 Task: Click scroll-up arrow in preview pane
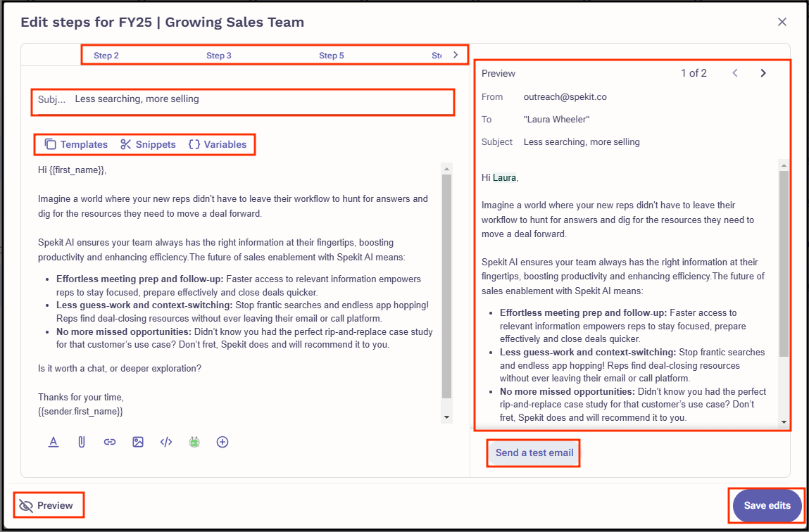pos(784,165)
